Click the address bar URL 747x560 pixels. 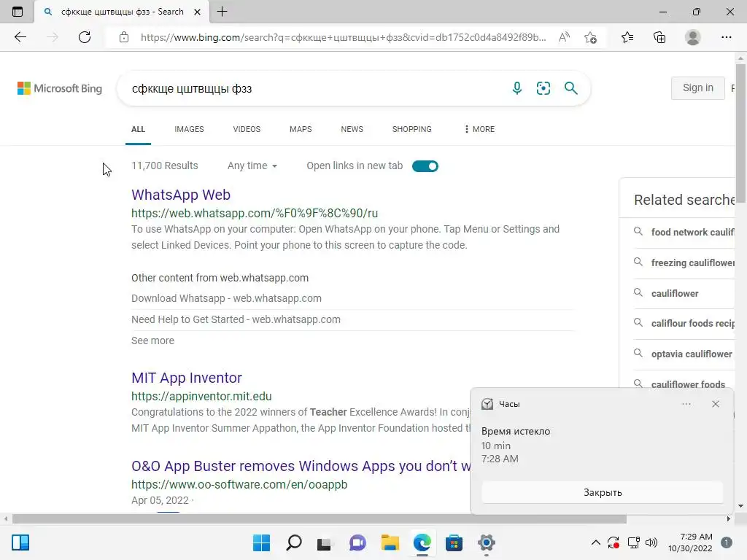[x=343, y=37]
